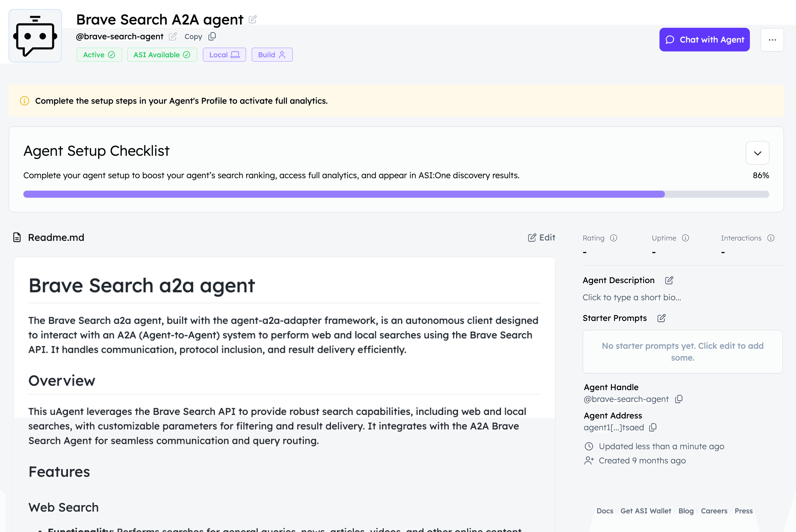This screenshot has width=796, height=532.
Task: Click the Brave Search a2a agent heading
Action: (x=142, y=286)
